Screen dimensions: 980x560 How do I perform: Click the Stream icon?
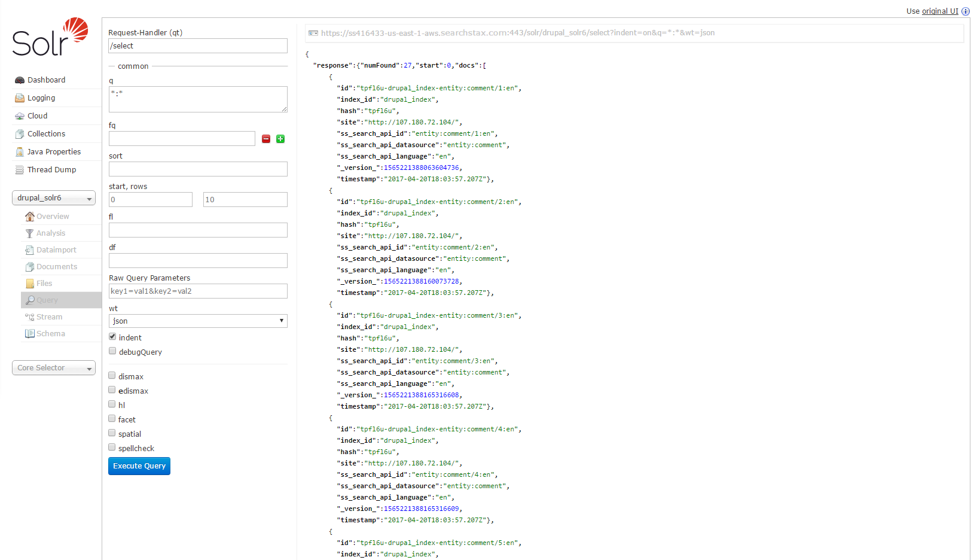(x=30, y=317)
